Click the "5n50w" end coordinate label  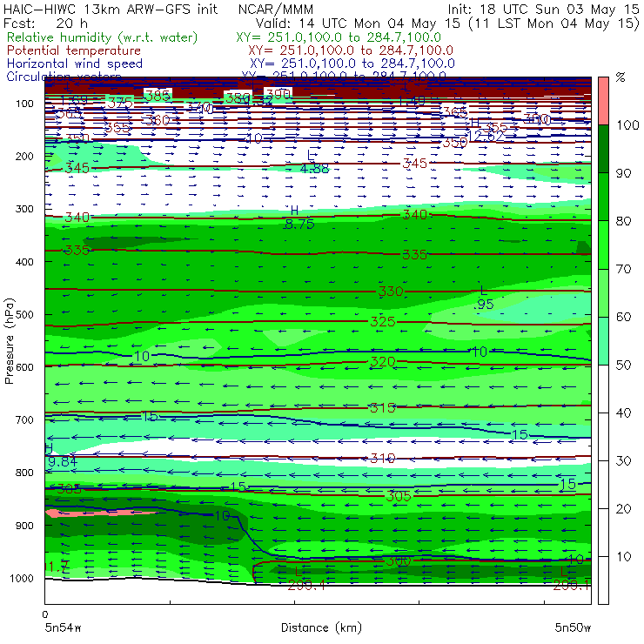tap(573, 627)
